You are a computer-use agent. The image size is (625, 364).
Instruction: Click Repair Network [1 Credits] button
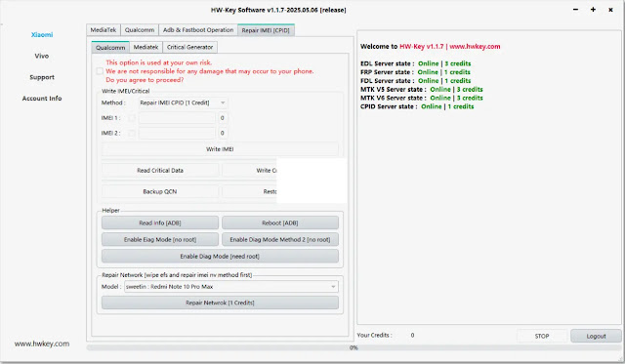[x=220, y=303]
